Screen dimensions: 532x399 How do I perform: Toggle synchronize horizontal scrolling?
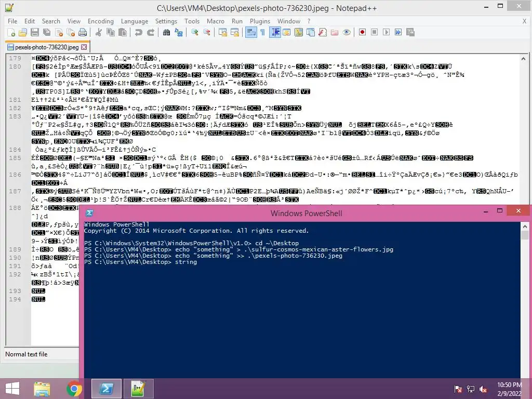(235, 32)
